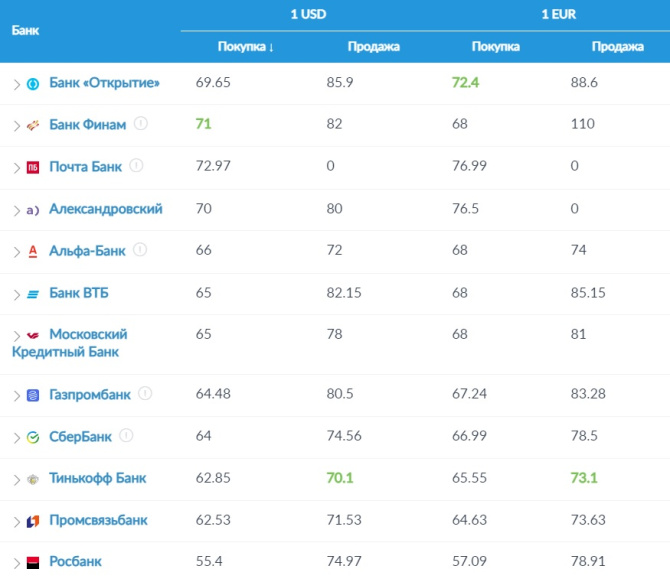Click the Bank Finam logo icon

[x=33, y=125]
